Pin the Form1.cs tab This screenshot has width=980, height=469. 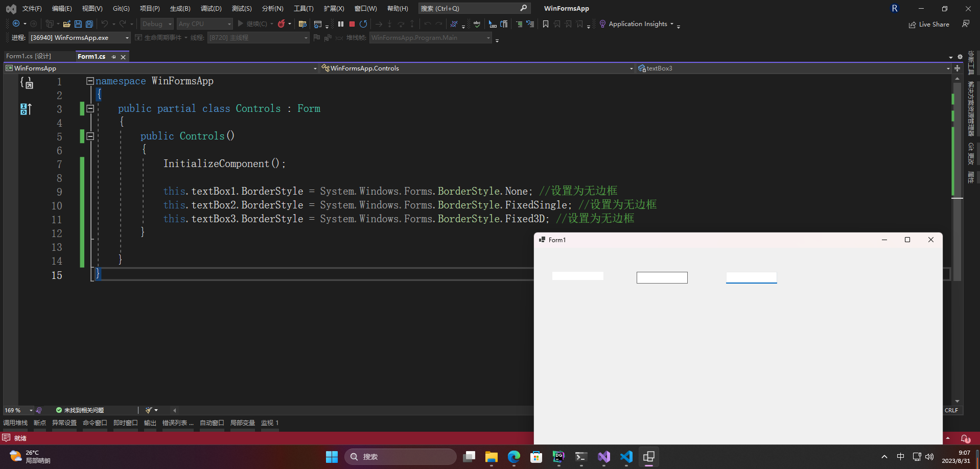point(113,57)
